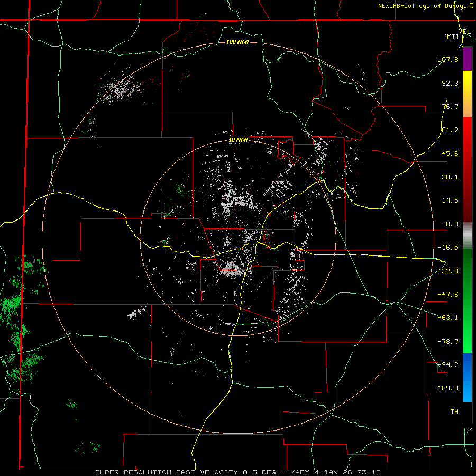Select the 107.8 velocity scale value
Screen dimensions: 476x476
448,59
